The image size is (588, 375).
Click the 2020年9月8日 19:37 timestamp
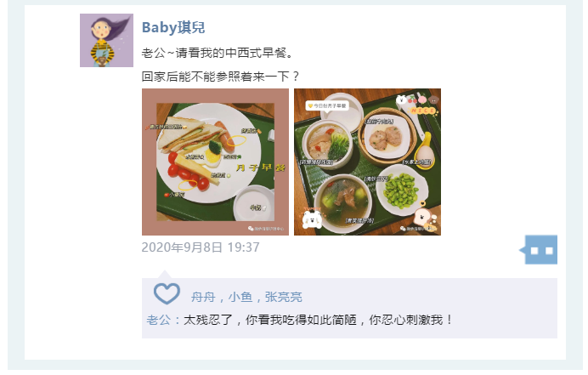[x=201, y=247]
